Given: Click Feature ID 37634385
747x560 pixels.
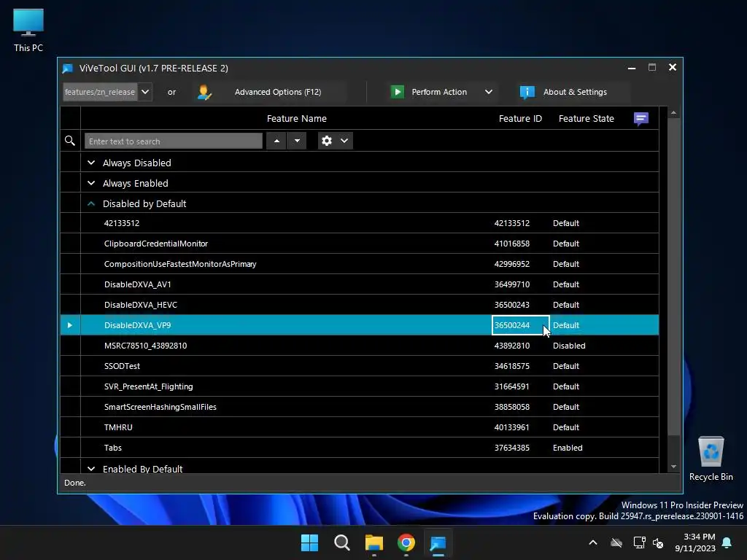Looking at the screenshot, I should click(511, 448).
